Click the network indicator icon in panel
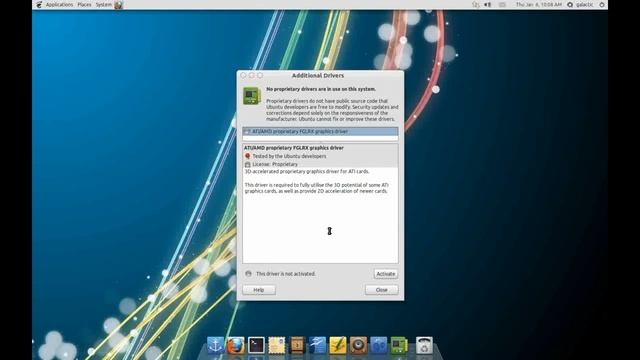 pos(476,5)
